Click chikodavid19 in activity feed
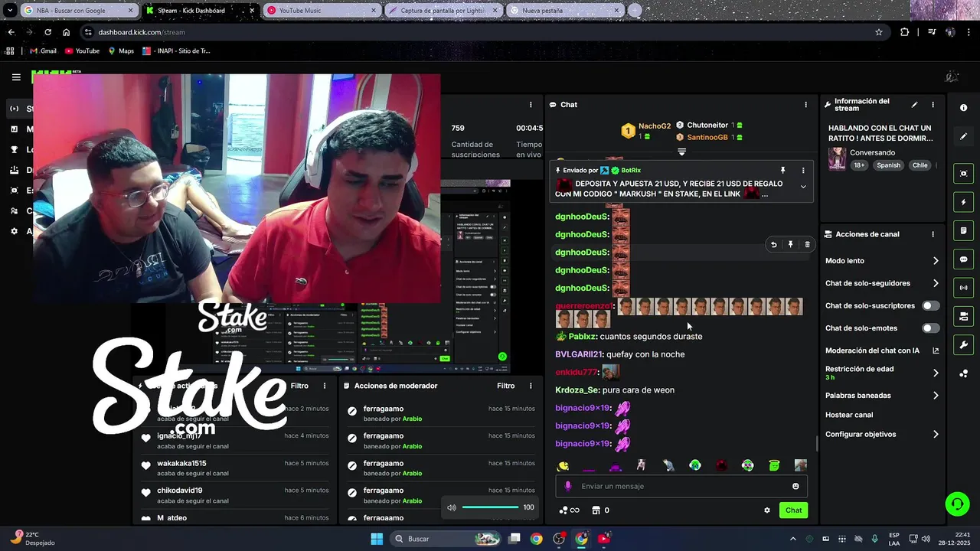 point(180,491)
